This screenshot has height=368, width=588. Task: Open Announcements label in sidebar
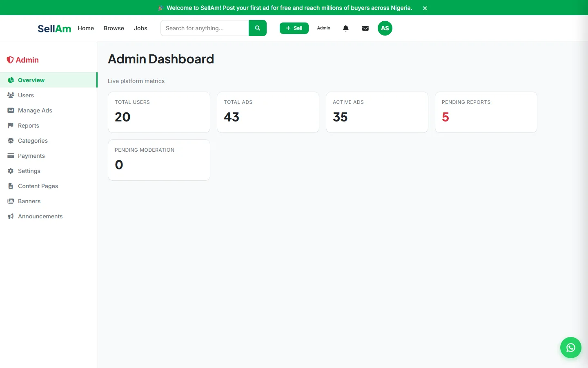coord(40,216)
